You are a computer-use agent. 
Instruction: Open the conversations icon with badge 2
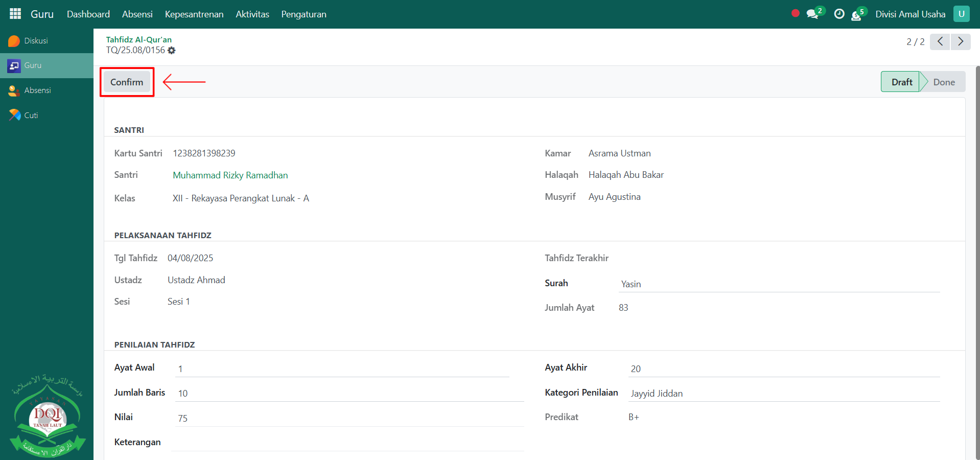(812, 14)
